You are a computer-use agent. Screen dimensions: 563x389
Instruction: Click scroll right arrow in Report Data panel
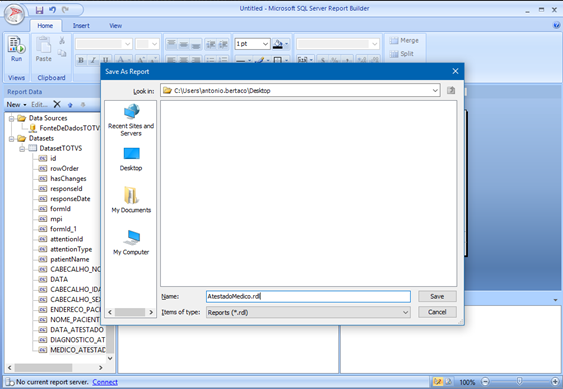click(101, 367)
